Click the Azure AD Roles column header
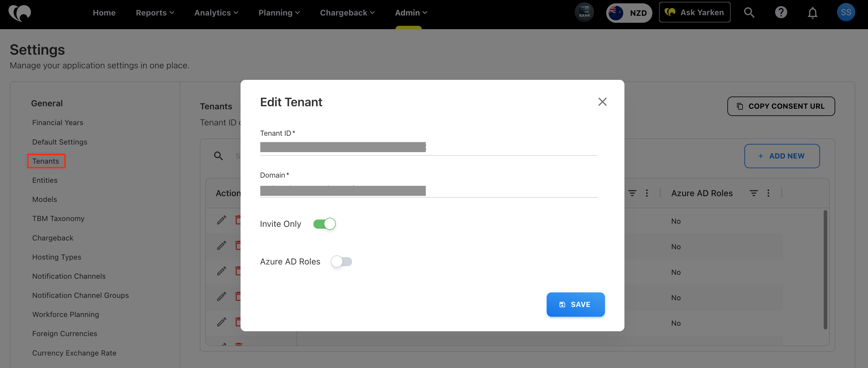The image size is (868, 368). tap(702, 193)
